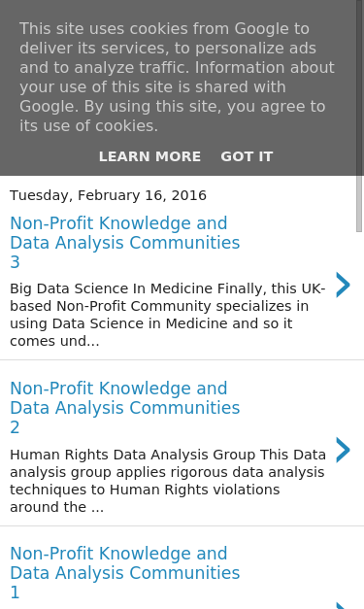Dismiss cookie notice with GOT IT
Image resolution: width=364 pixels, height=609 pixels.
[247, 156]
